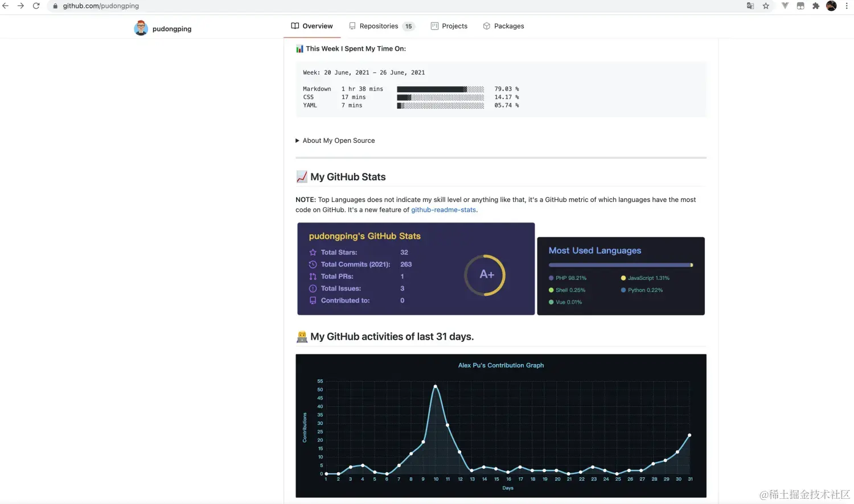Click the day 11 data point on graph

(447, 425)
